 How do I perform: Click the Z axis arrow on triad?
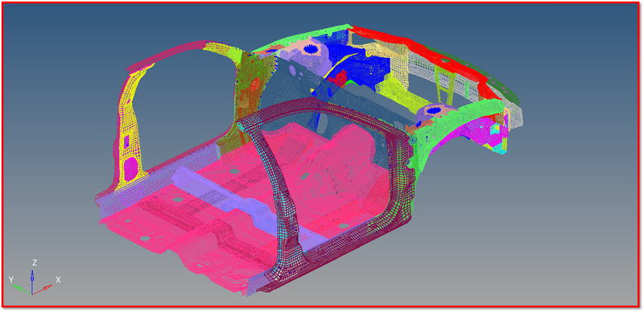click(32, 281)
